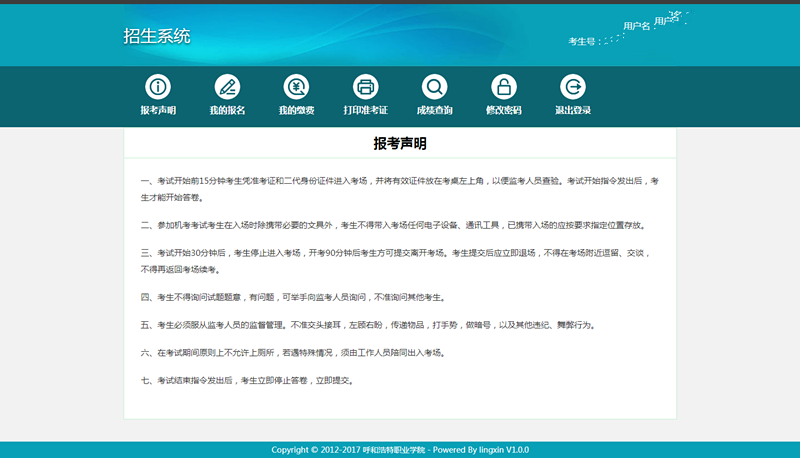The width and height of the screenshot is (800, 458).
Task: Click the 修改密码 text label
Action: coord(503,110)
